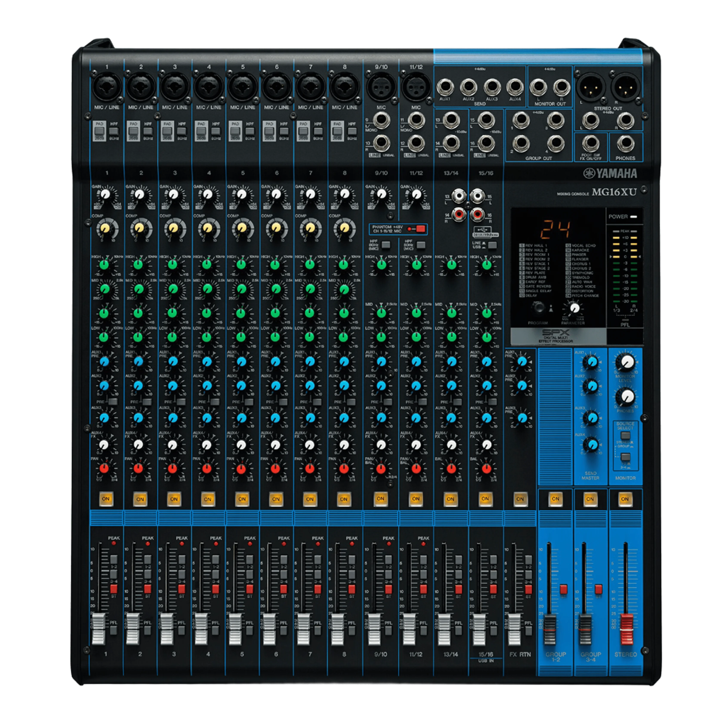The height and width of the screenshot is (728, 728).
Task: Click the channel 5 blue AUX1 knob
Action: pyautogui.click(x=241, y=361)
